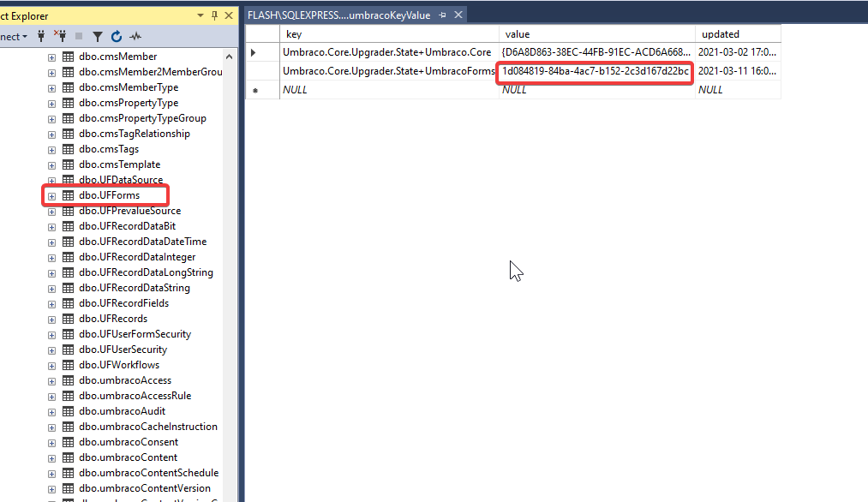868x502 pixels.
Task: Select the Filter icon in Object Explorer toolbar
Action: click(98, 36)
